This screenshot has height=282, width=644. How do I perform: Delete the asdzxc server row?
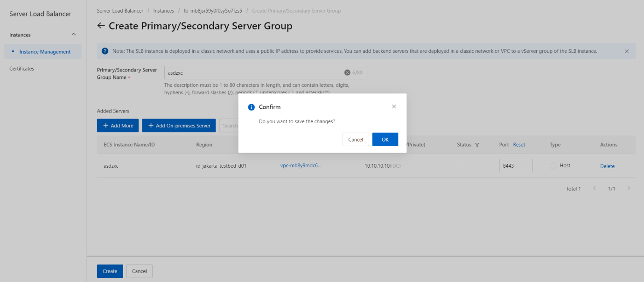pyautogui.click(x=607, y=166)
